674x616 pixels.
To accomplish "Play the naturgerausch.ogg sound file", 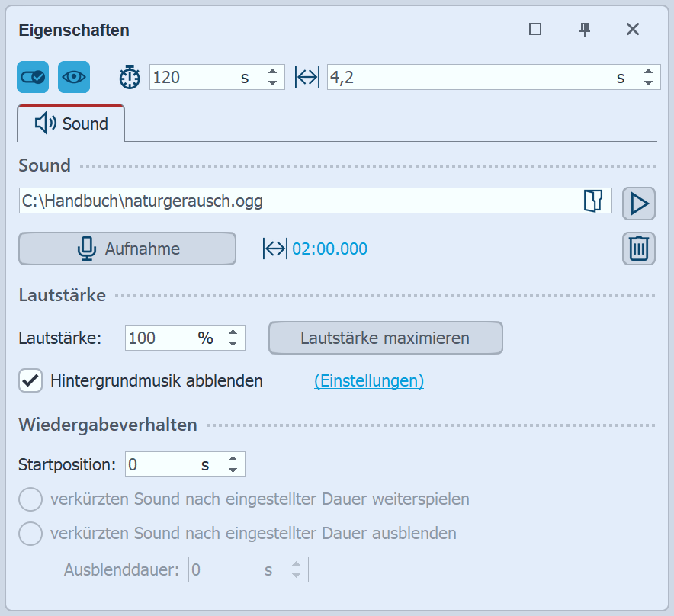I will pos(639,204).
